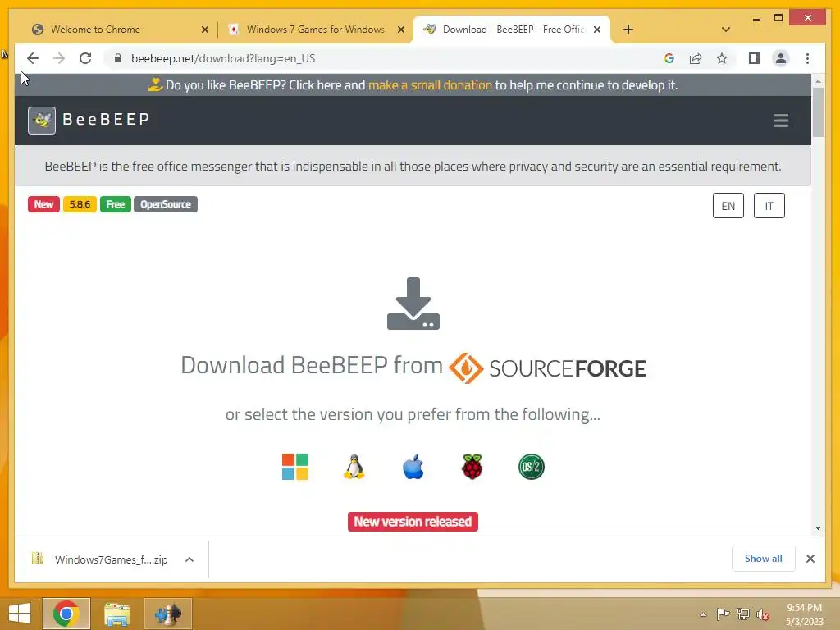Go back to previous page

33,58
